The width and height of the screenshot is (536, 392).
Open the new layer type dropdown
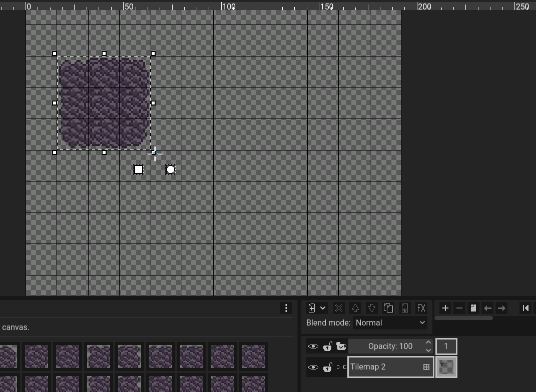pos(323,308)
